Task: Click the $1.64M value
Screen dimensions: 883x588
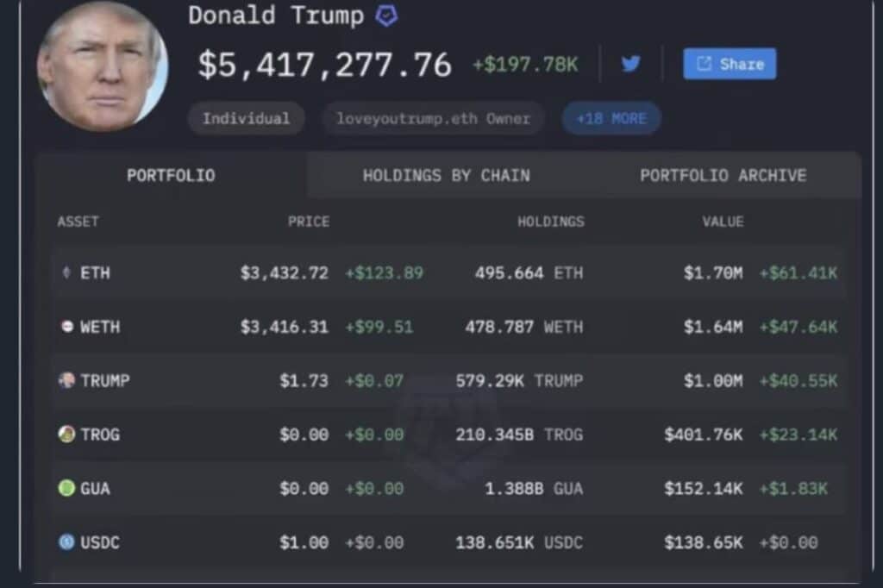Action: [x=713, y=327]
